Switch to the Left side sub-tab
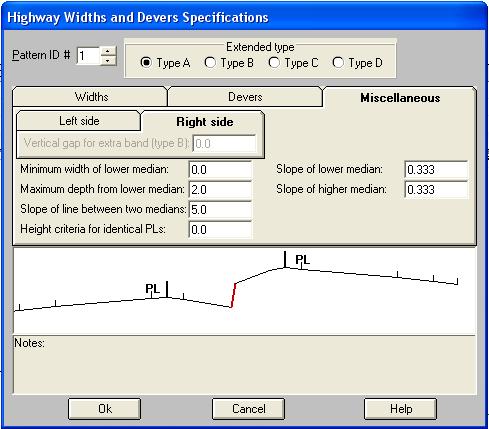 [79, 121]
